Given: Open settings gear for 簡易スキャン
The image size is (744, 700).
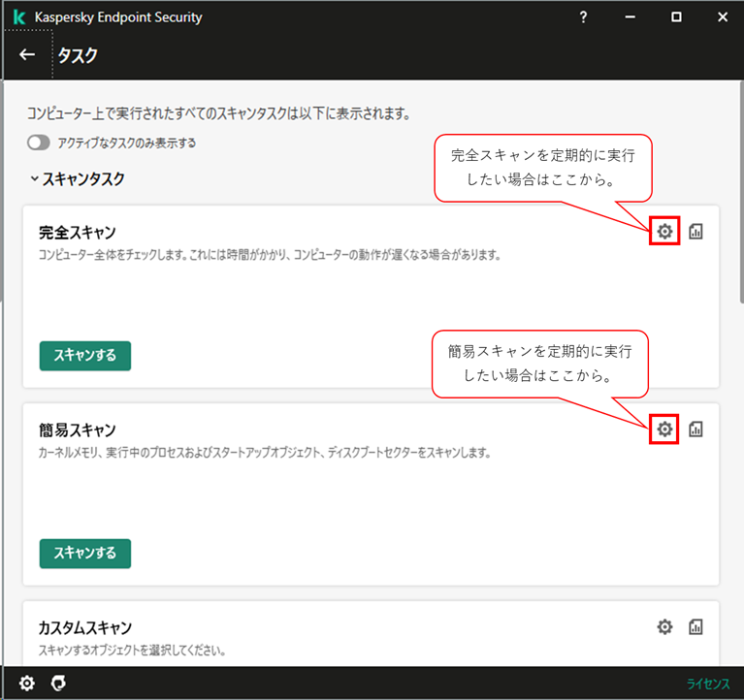Looking at the screenshot, I should pyautogui.click(x=664, y=429).
